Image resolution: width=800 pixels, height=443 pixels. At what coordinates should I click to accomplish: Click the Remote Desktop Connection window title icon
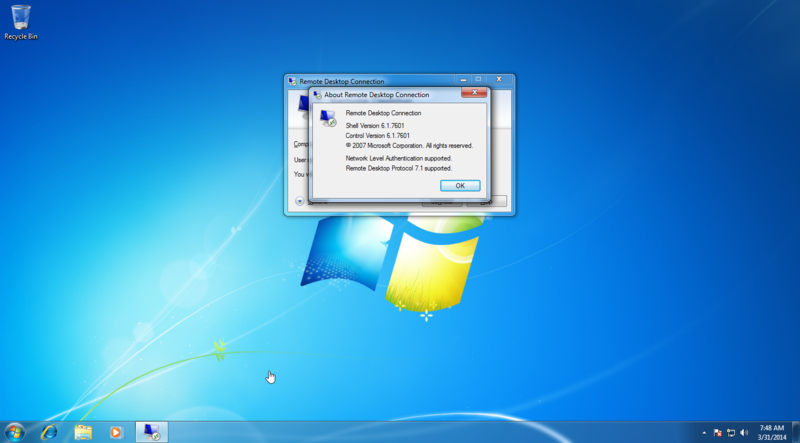[292, 82]
